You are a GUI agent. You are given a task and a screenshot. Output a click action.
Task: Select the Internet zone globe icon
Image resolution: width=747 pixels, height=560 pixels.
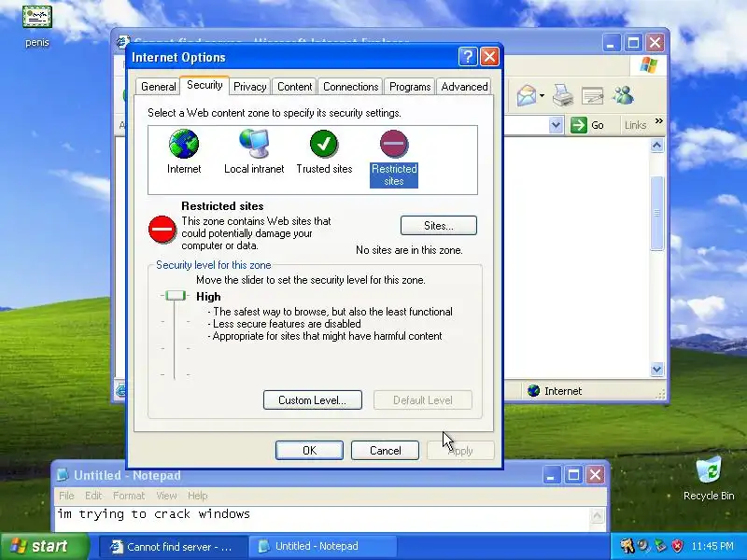pyautogui.click(x=184, y=144)
